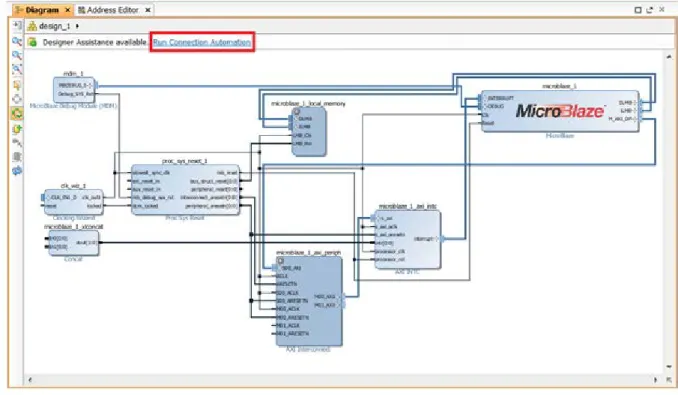Viewport: 678px width, 395px height.
Task: Switch to the Address Editor tab
Action: [109, 10]
